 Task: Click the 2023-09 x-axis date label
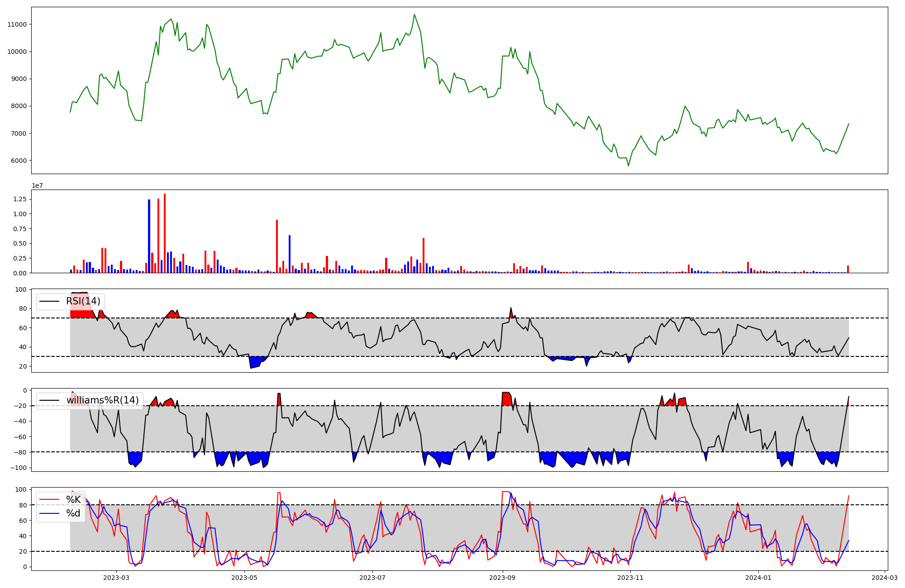pyautogui.click(x=503, y=577)
